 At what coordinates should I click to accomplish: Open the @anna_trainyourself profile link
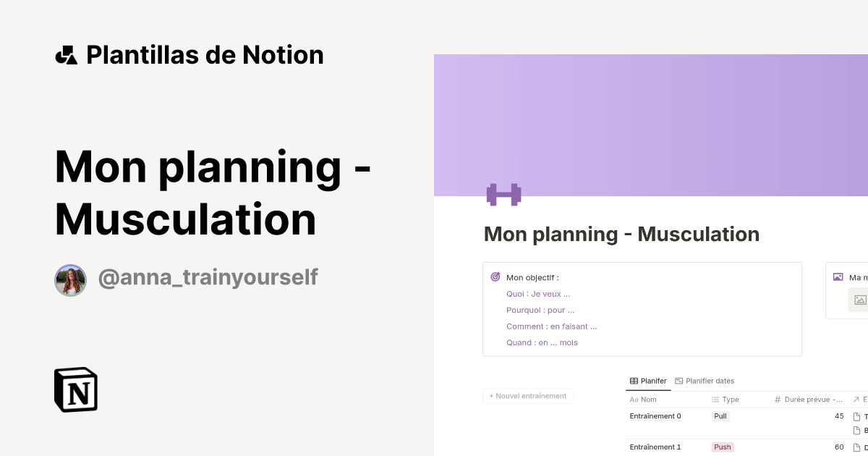208,277
